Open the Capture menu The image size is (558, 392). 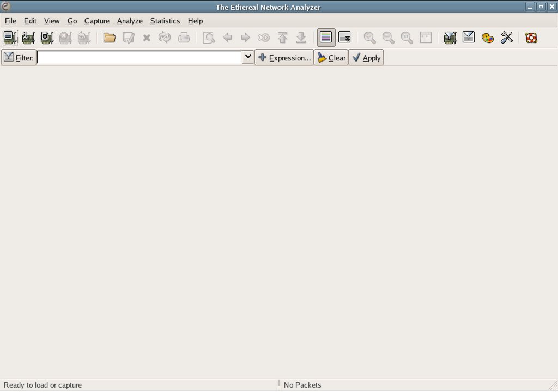[x=97, y=21]
